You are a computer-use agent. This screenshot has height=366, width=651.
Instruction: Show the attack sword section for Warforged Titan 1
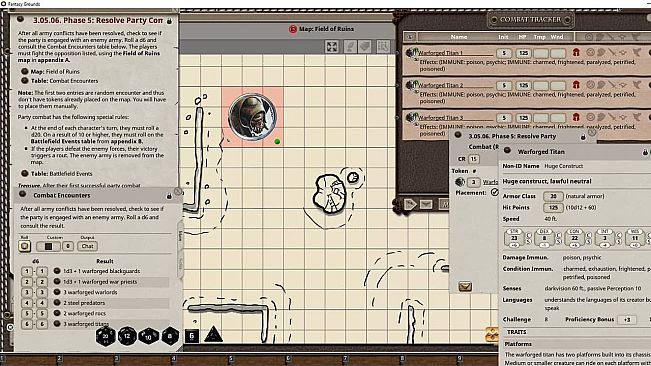(x=612, y=52)
